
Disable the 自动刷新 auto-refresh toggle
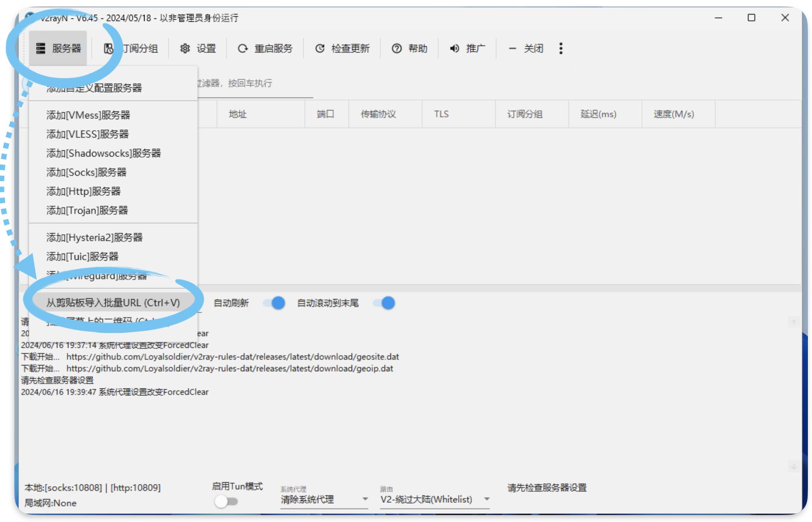274,303
